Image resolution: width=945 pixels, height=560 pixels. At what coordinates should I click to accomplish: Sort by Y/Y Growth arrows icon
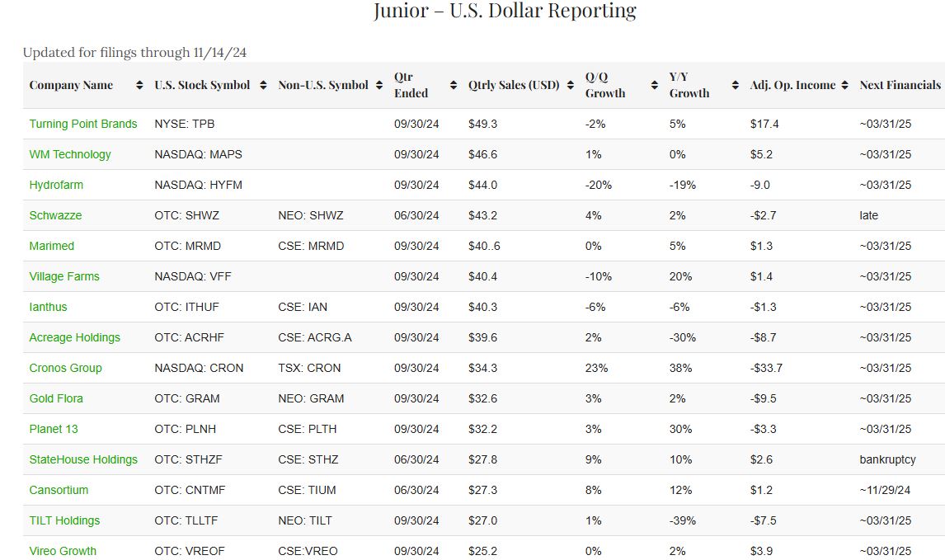(736, 85)
